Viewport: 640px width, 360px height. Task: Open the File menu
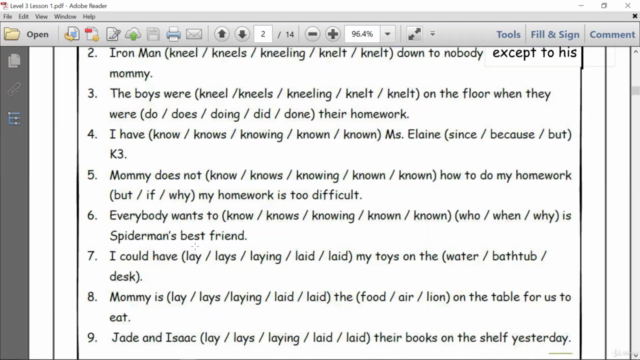[x=8, y=17]
